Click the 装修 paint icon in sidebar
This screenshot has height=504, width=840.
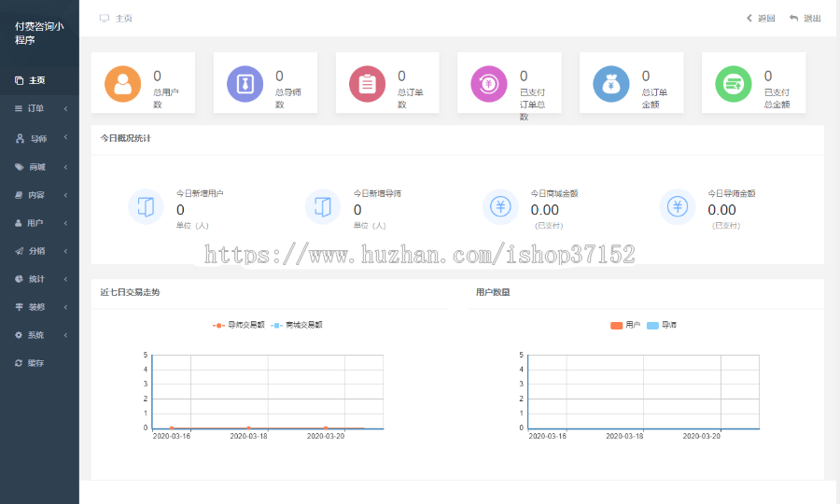pos(20,307)
